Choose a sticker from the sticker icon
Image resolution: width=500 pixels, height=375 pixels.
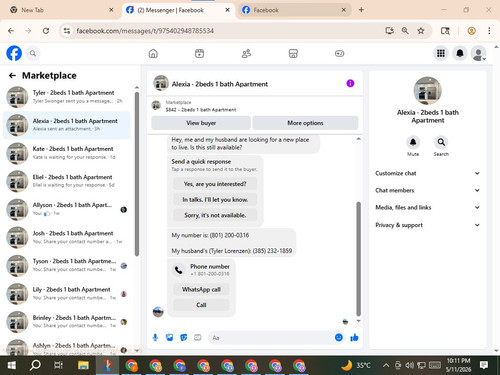(184, 338)
